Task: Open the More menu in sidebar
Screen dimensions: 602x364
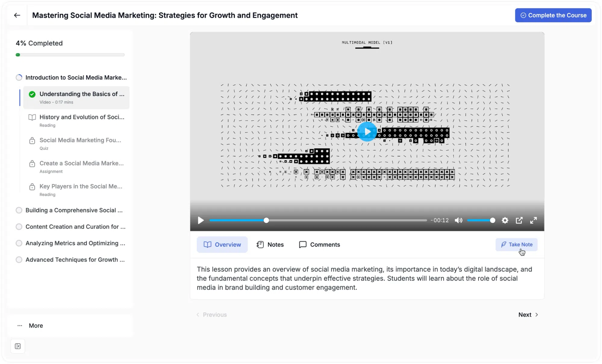Action: click(30, 325)
